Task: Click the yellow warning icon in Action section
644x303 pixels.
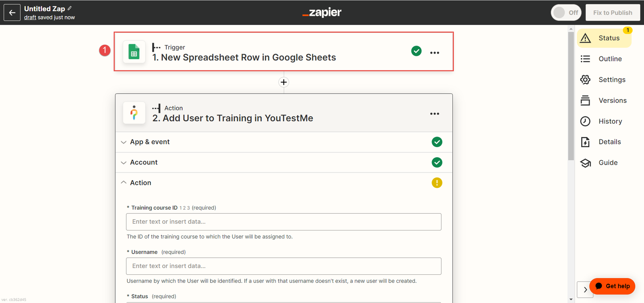Action: pyautogui.click(x=437, y=183)
